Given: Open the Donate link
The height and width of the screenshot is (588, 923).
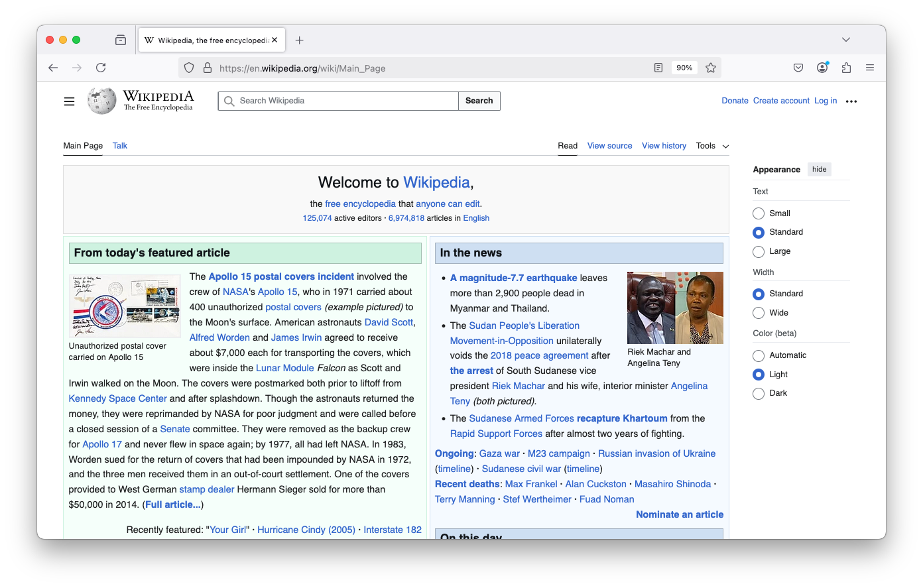Looking at the screenshot, I should point(735,101).
